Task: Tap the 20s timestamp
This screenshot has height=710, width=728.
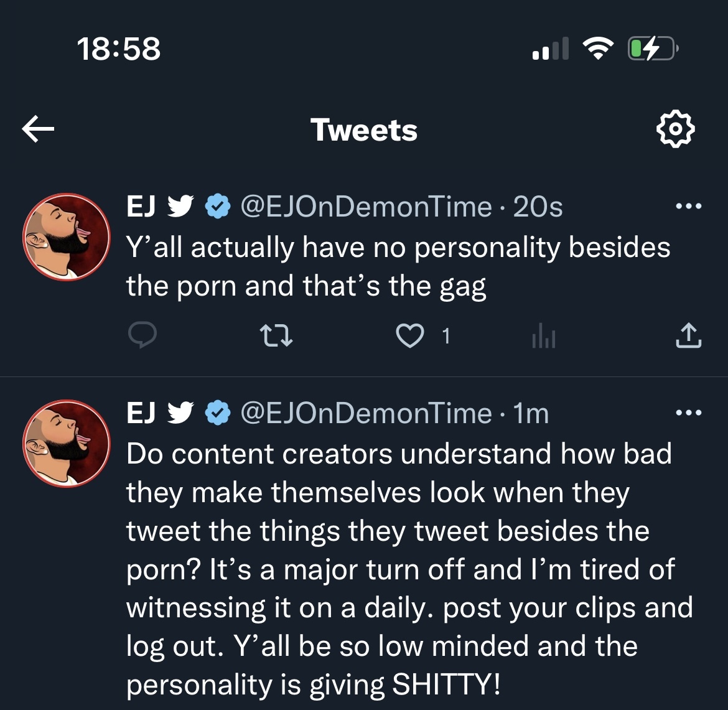Action: tap(538, 207)
